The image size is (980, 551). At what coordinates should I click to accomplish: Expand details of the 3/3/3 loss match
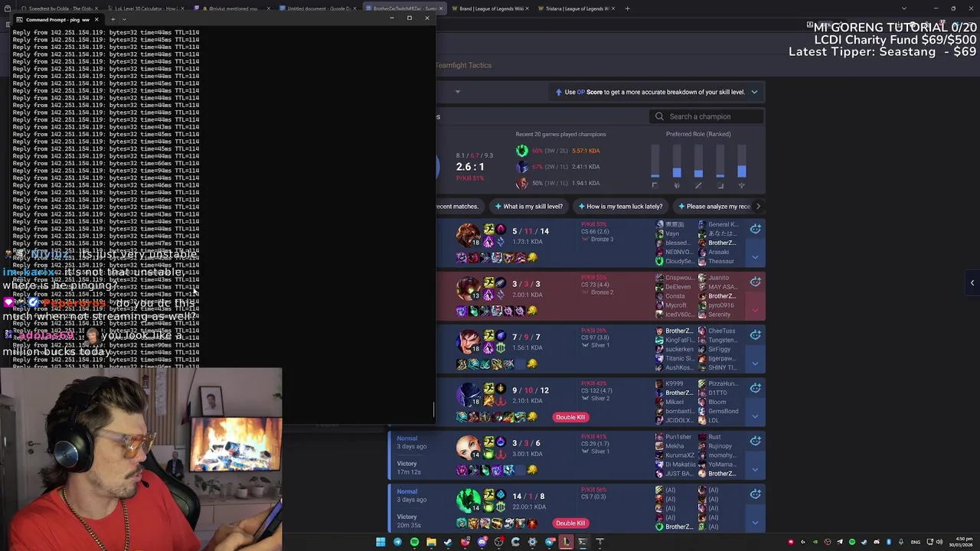[755, 310]
